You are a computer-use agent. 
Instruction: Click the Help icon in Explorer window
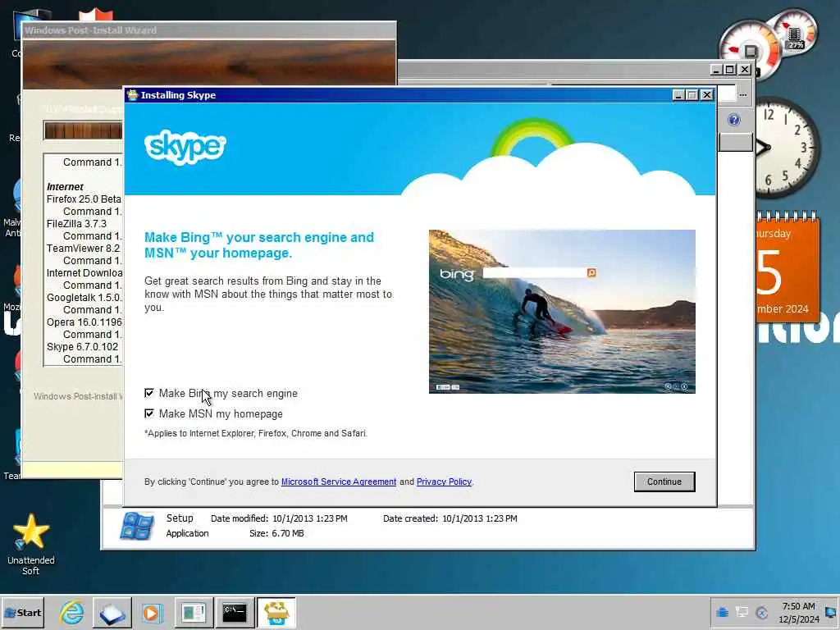click(734, 120)
